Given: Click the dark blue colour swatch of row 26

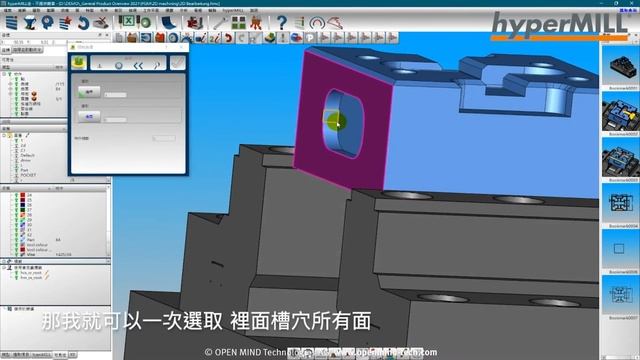Looking at the screenshot, I should click(23, 205).
